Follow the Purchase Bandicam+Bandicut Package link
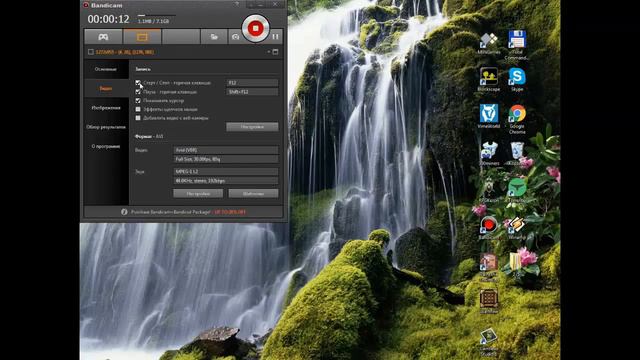The image size is (640, 360). (188, 212)
